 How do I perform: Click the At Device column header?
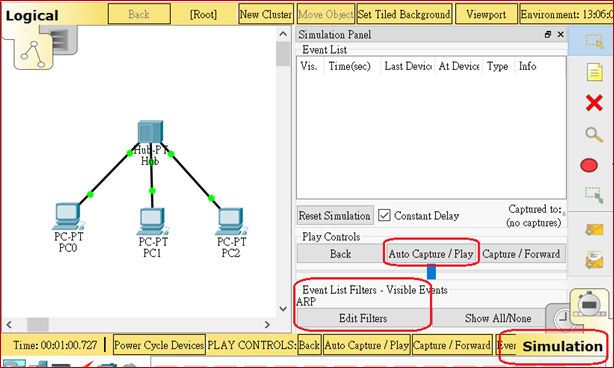click(459, 66)
